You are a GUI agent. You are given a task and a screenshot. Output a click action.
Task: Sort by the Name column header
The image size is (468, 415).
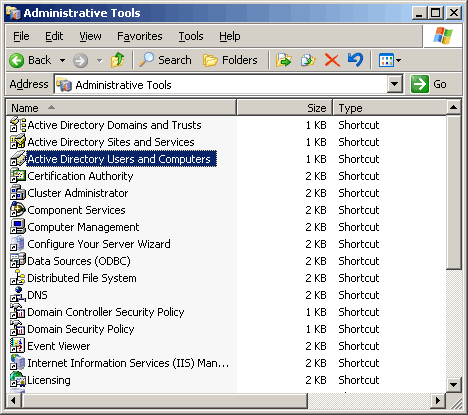(x=121, y=108)
